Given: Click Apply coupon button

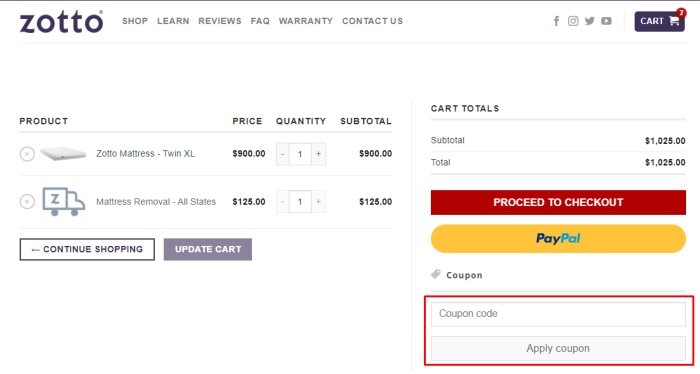Looking at the screenshot, I should [558, 348].
